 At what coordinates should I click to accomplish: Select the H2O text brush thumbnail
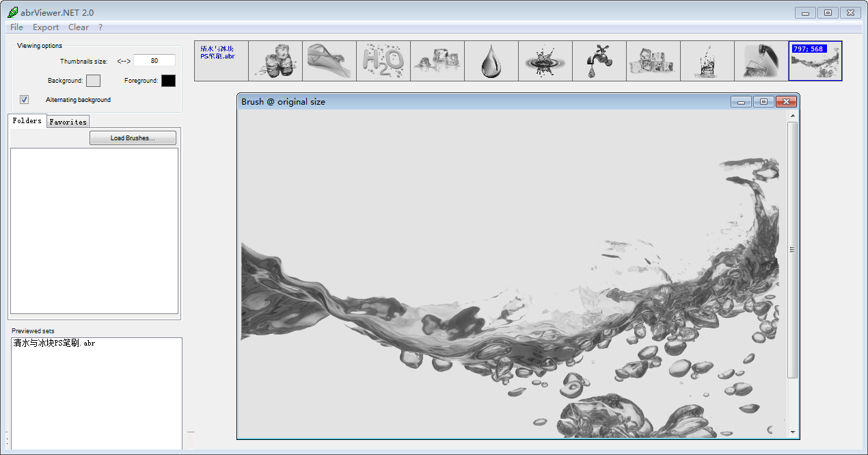[x=383, y=61]
